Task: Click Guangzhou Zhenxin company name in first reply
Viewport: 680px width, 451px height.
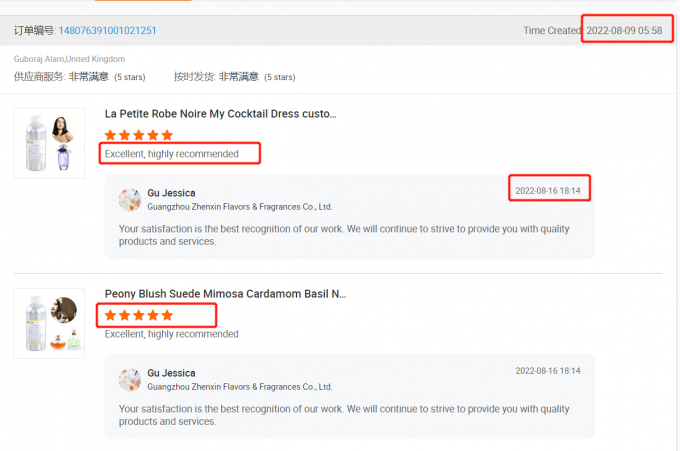Action: [x=239, y=207]
